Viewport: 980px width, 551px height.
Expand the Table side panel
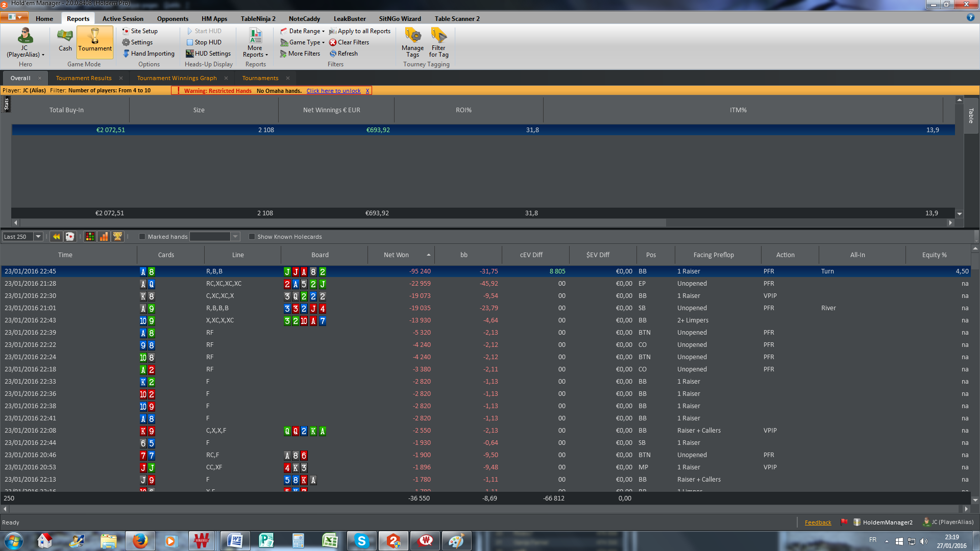coord(971,116)
